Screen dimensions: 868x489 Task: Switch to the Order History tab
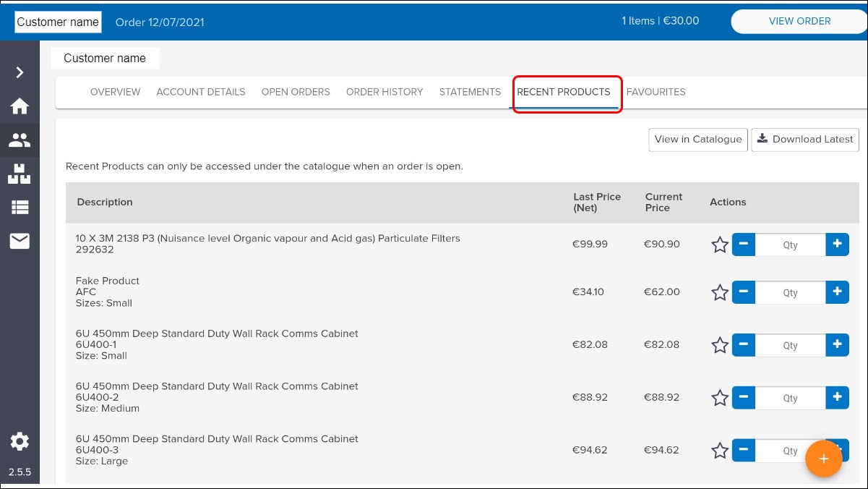(x=384, y=92)
